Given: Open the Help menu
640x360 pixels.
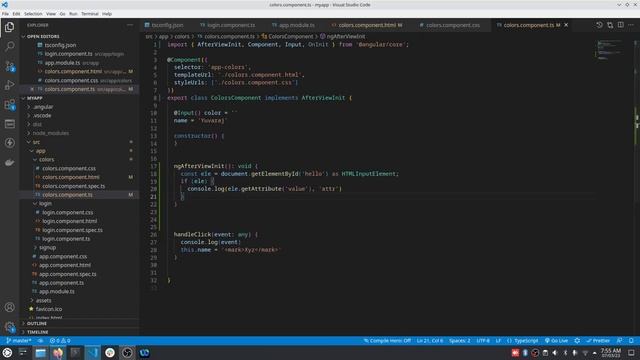Looking at the screenshot, I should click(107, 13).
